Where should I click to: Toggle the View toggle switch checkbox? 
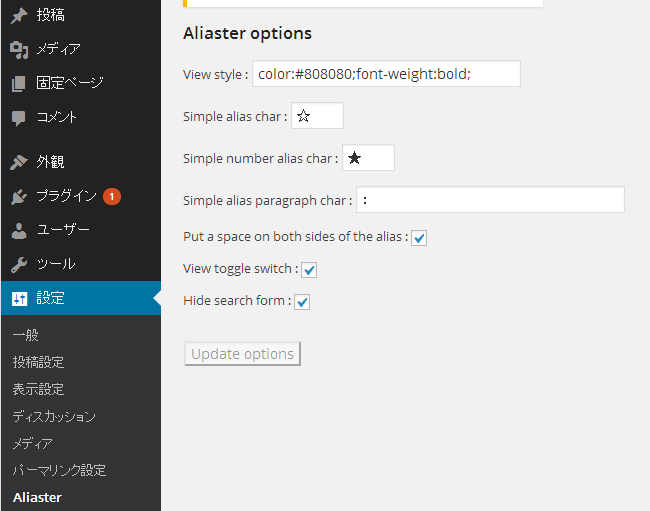[x=309, y=270]
